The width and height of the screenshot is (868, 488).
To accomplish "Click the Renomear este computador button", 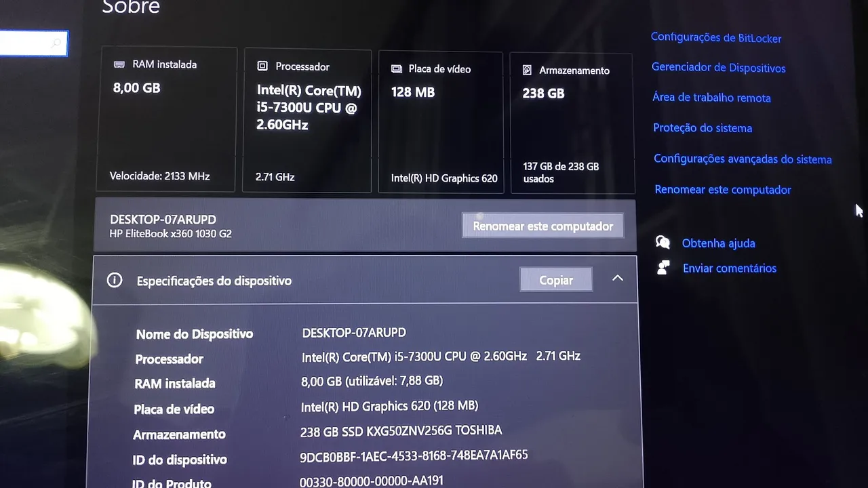I will click(543, 226).
